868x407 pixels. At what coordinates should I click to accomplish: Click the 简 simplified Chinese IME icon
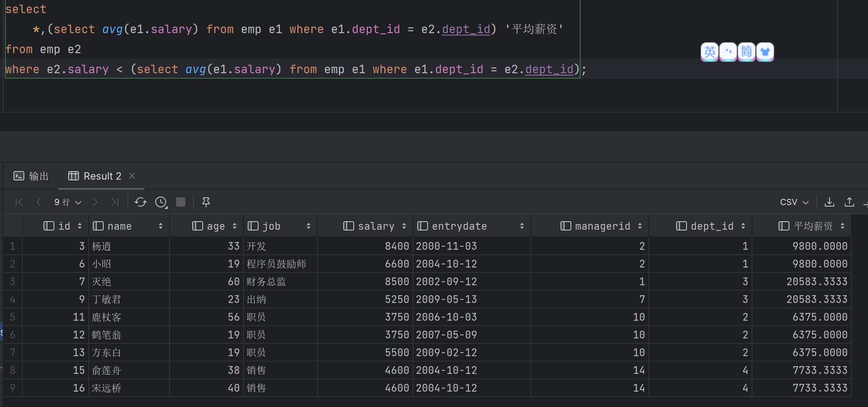click(747, 52)
